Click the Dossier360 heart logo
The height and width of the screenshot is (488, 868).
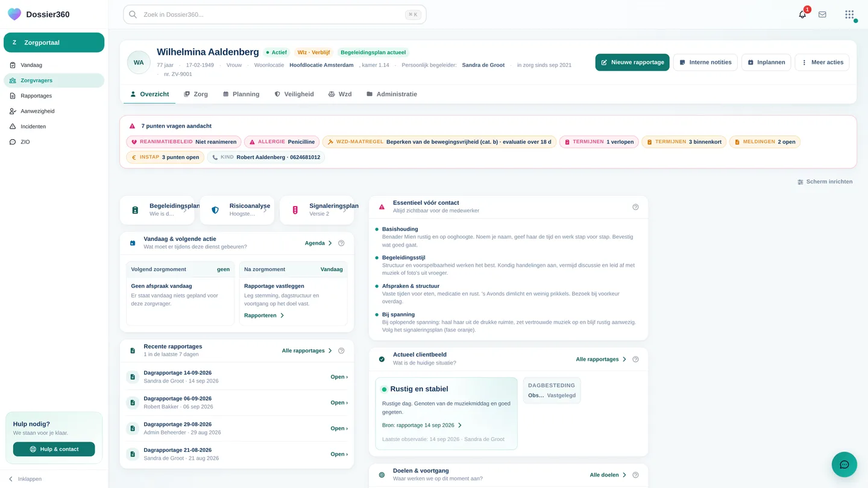tap(14, 14)
